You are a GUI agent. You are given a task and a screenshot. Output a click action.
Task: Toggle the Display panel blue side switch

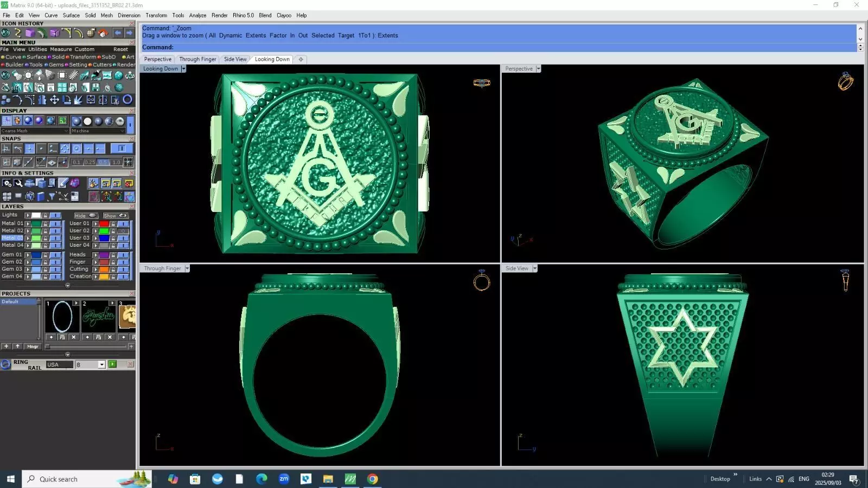point(130,125)
